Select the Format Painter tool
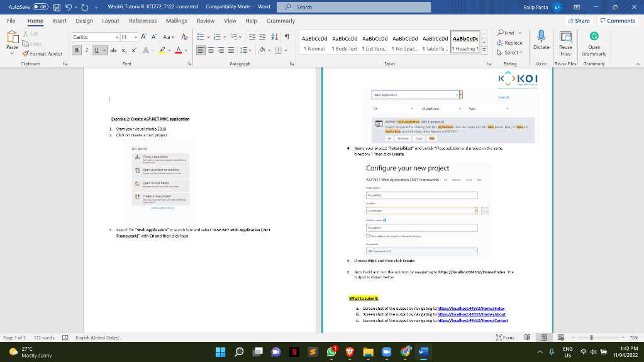Viewport: 644px width, 362px height. click(x=42, y=54)
